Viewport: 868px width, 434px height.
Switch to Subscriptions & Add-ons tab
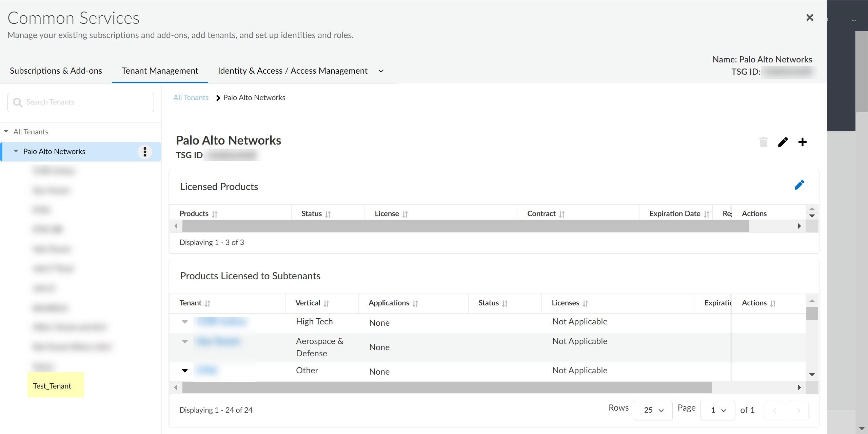56,71
